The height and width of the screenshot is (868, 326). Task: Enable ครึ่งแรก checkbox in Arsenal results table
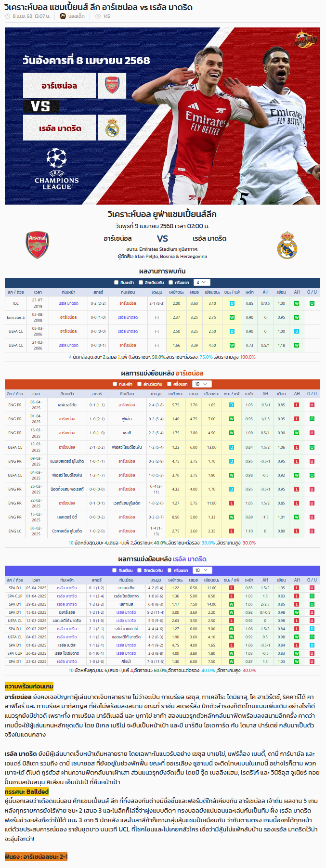point(170,384)
